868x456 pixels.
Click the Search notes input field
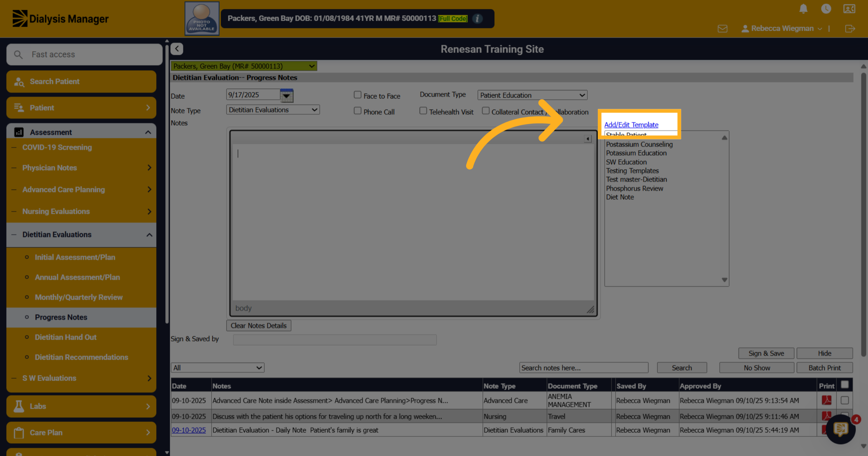(x=584, y=367)
